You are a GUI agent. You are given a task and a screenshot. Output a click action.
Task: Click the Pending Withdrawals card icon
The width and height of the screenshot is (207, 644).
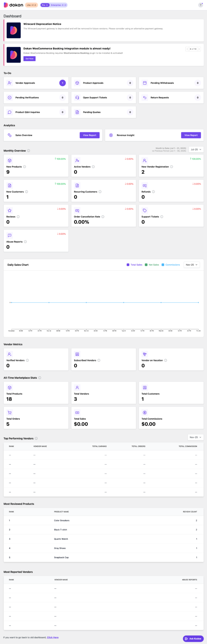point(144,83)
